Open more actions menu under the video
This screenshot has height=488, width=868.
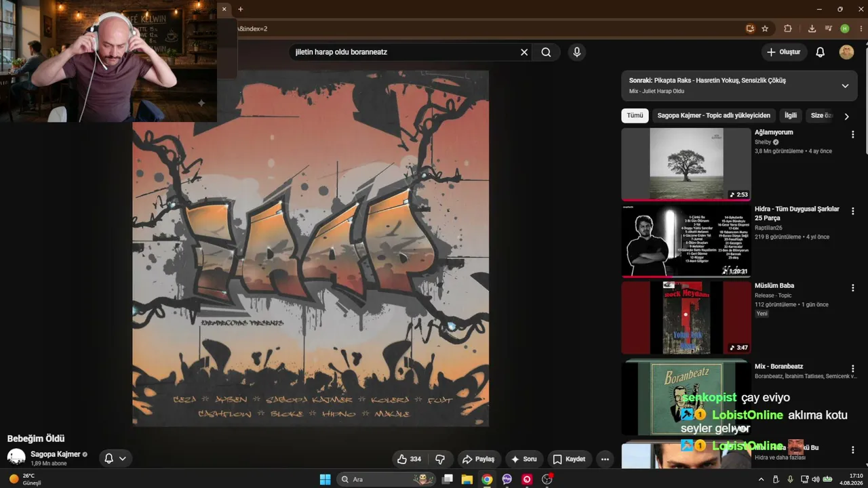click(x=605, y=459)
